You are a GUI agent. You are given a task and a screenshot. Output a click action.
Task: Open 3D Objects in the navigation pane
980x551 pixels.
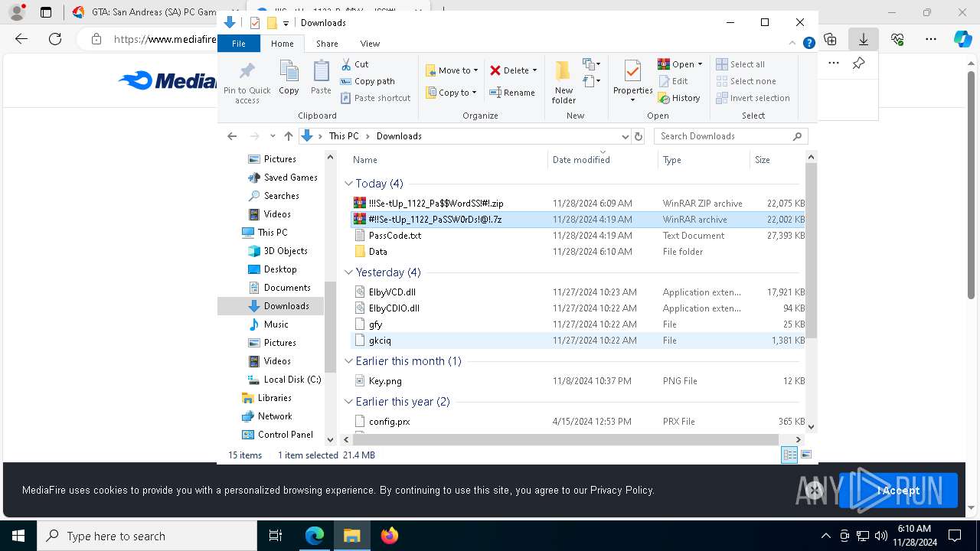285,251
